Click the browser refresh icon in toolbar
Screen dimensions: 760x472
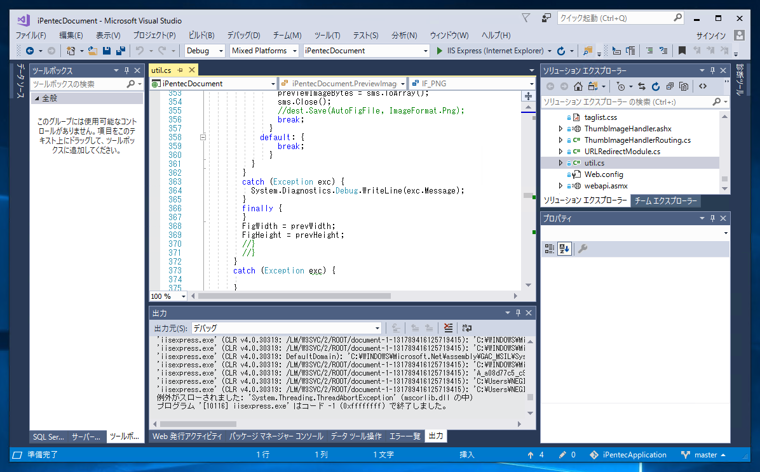tap(561, 50)
